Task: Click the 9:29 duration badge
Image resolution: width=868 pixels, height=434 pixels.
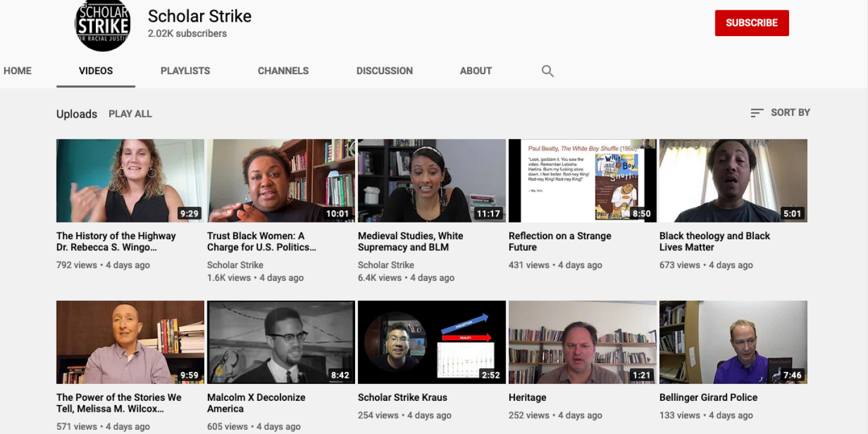Action: tap(189, 213)
